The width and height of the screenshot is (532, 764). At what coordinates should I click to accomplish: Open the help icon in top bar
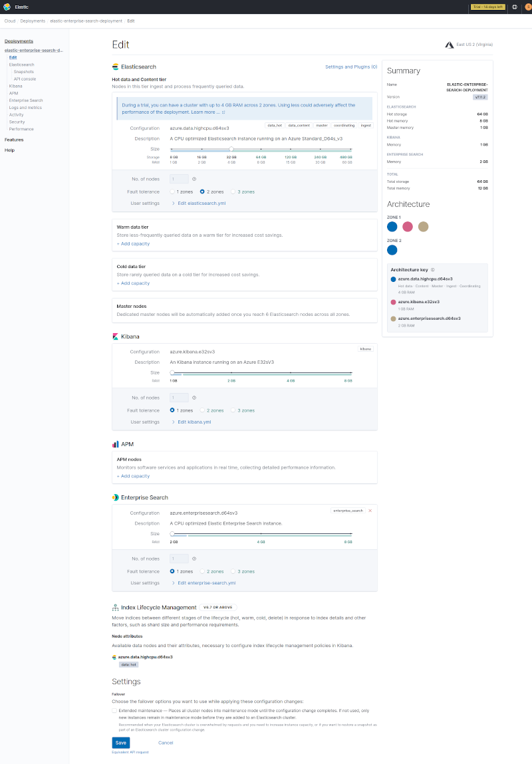pyautogui.click(x=515, y=7)
